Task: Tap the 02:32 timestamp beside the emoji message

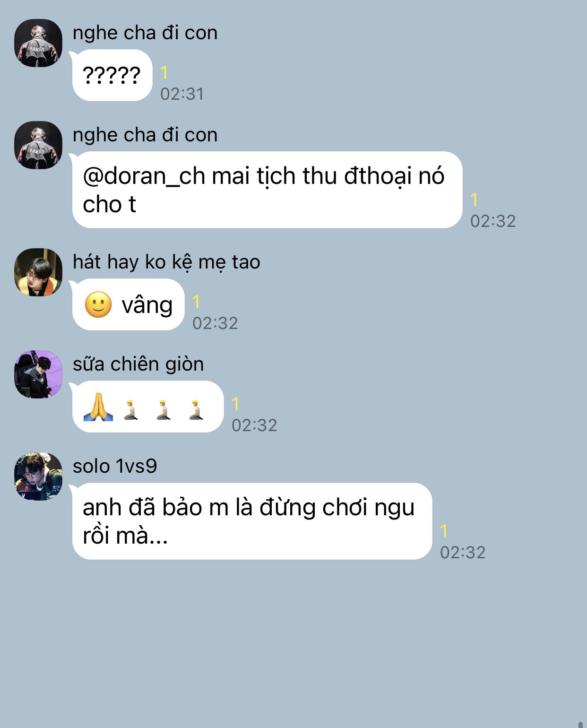Action: (254, 425)
